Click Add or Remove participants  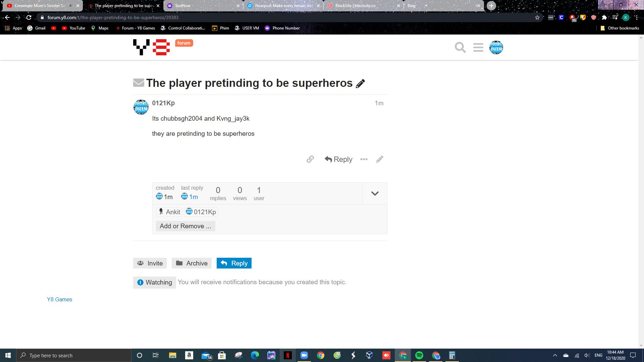coord(185,226)
